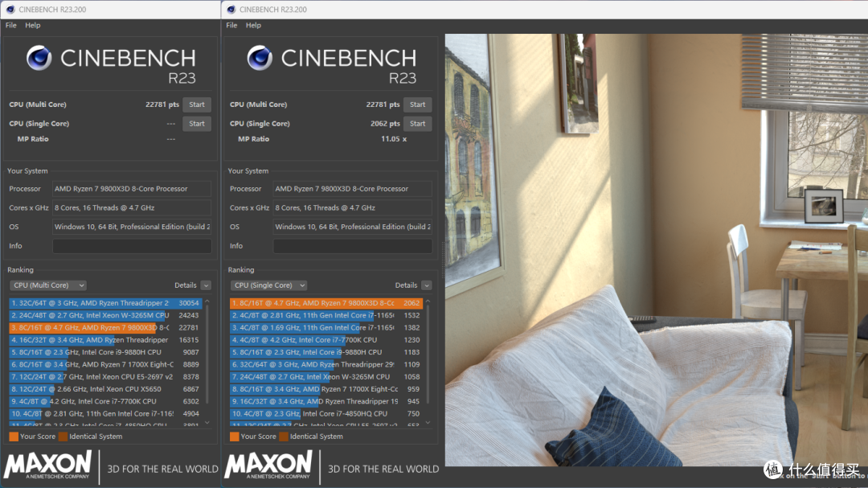
Task: Select Ryzen 7 1700X 8889 row
Action: 105,364
